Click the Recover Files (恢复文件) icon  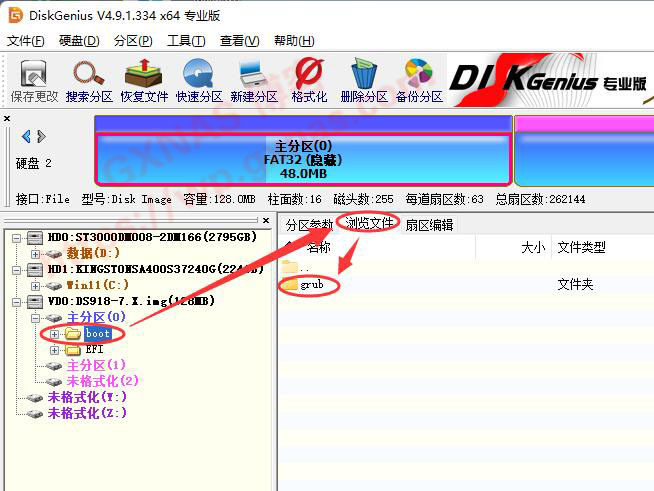coord(144,80)
